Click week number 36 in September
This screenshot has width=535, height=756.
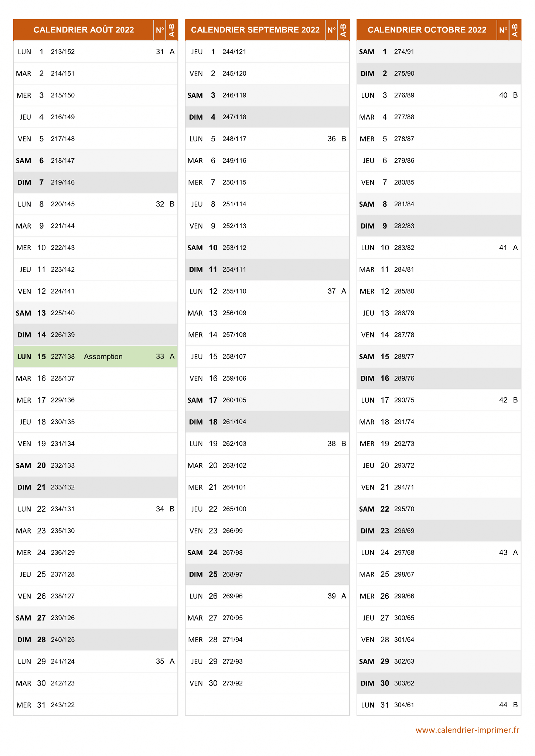click(x=332, y=139)
